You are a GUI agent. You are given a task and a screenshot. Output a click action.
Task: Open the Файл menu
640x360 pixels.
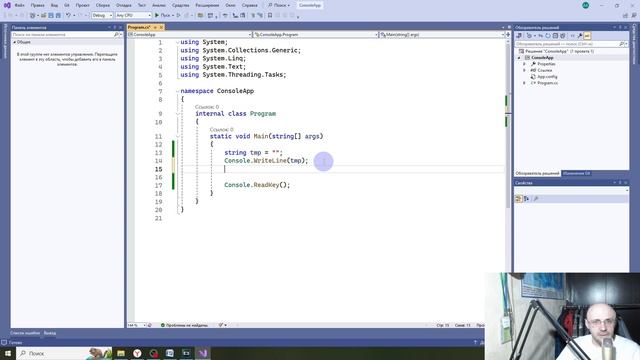pos(19,5)
